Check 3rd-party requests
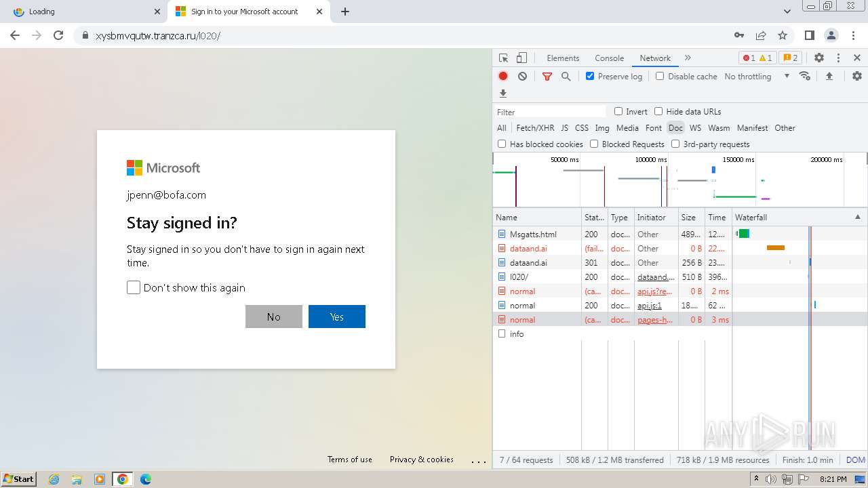 pyautogui.click(x=675, y=144)
